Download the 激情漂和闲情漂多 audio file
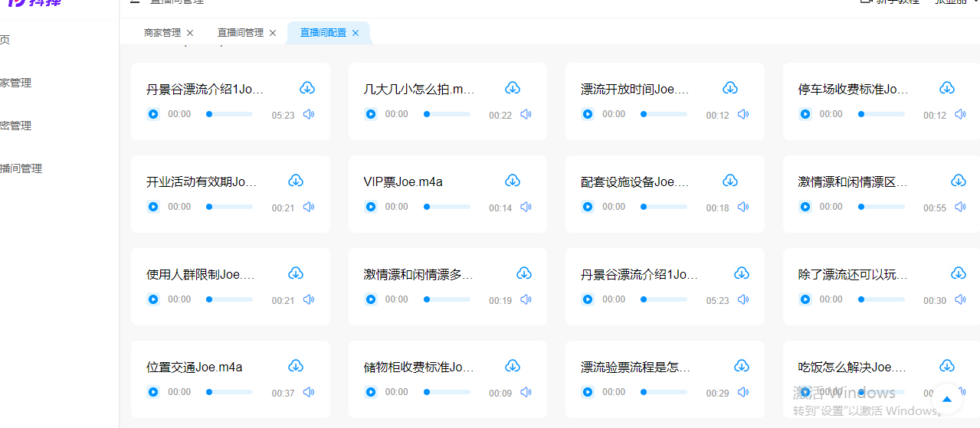Screen dimensions: 980x428 pos(524,273)
